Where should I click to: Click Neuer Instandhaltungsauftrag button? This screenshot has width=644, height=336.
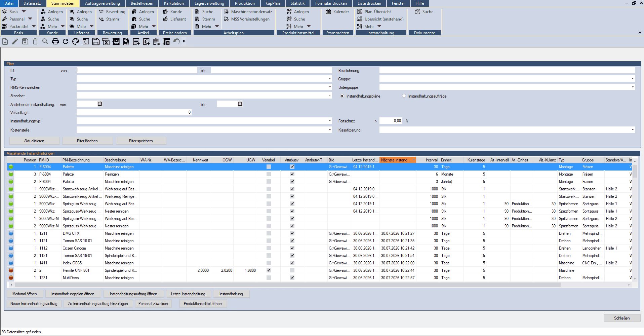pos(34,304)
